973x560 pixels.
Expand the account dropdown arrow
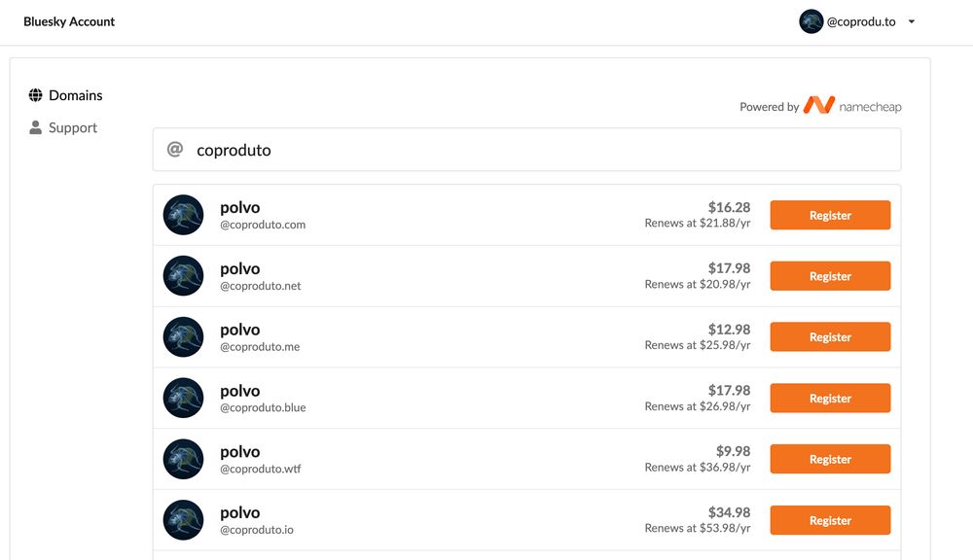click(912, 21)
